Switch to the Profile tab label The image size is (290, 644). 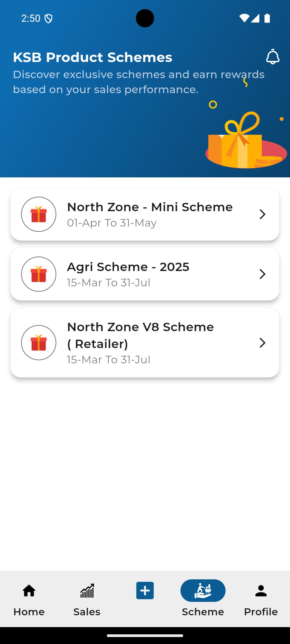point(261,612)
